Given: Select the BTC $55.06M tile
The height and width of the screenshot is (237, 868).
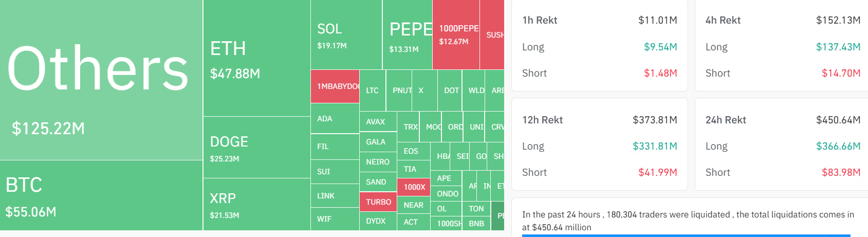Looking at the screenshot, I should point(101,196).
